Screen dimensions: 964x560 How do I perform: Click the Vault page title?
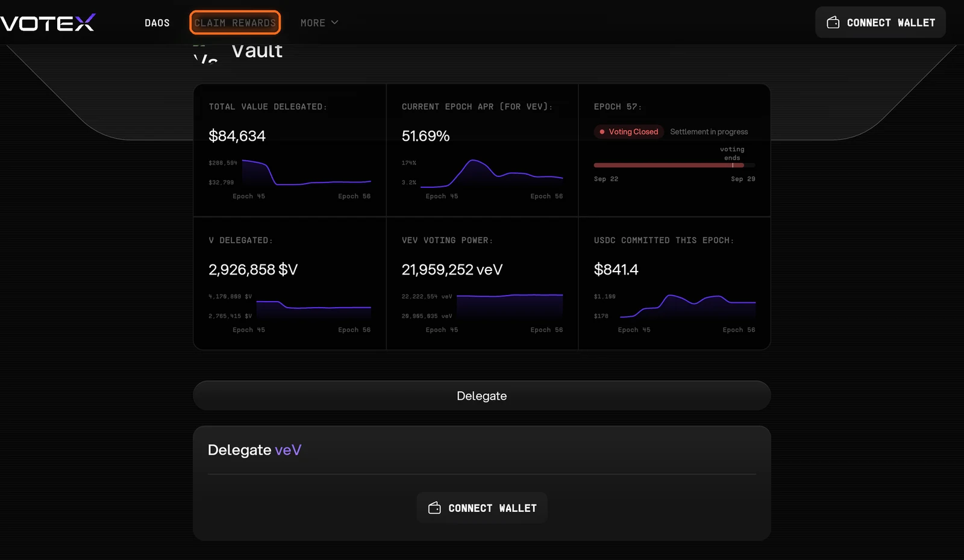tap(257, 51)
